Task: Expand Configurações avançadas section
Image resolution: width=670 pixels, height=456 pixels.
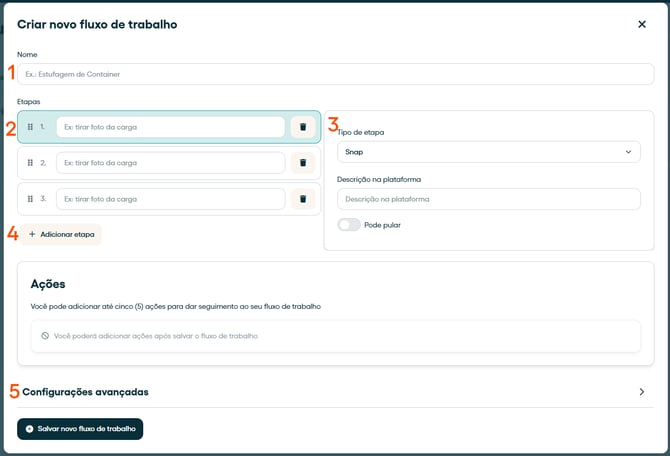Action: click(335, 392)
